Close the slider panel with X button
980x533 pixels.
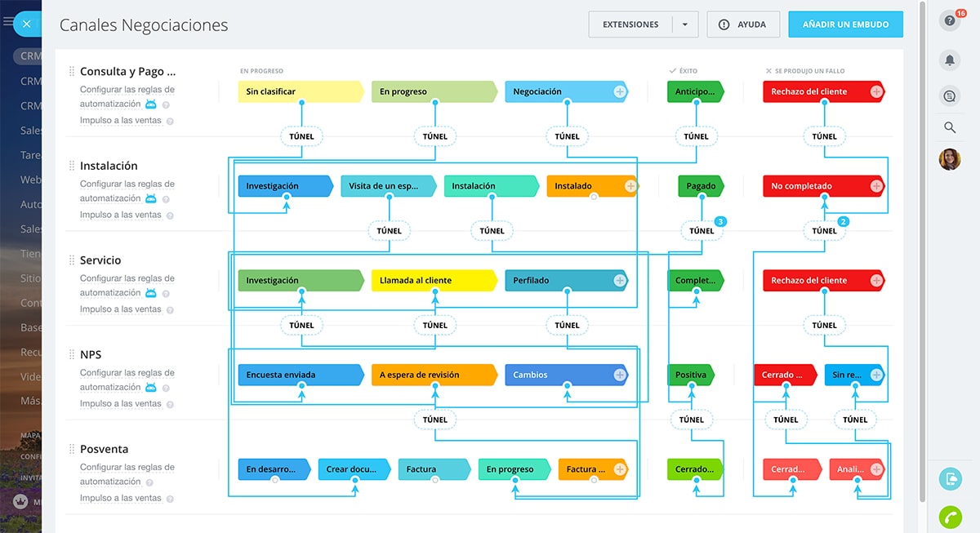[x=26, y=24]
